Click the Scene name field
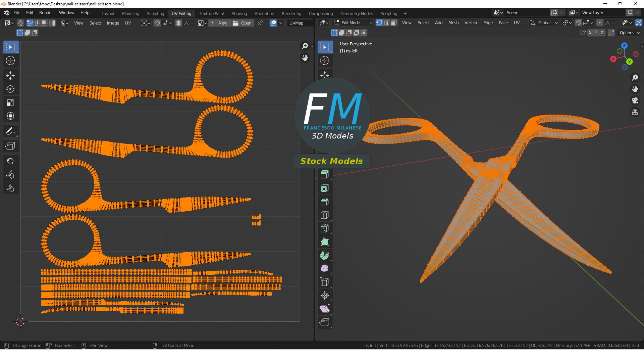 click(527, 12)
